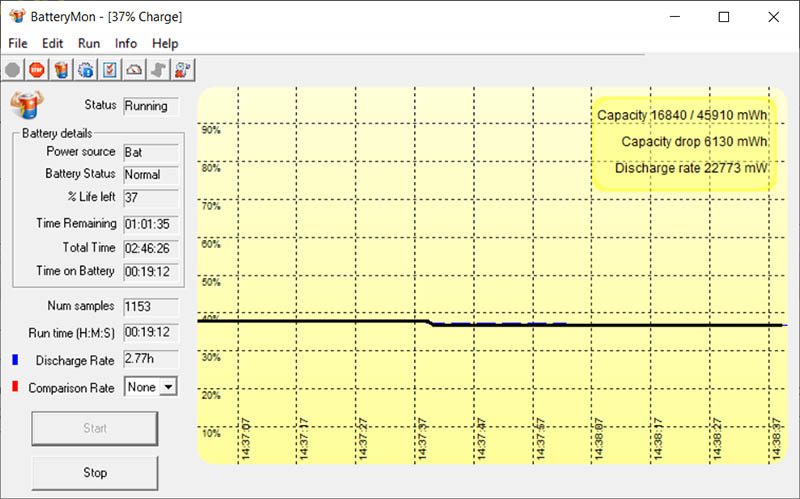Click the disabled Start button
This screenshot has width=800, height=499.
click(x=95, y=428)
